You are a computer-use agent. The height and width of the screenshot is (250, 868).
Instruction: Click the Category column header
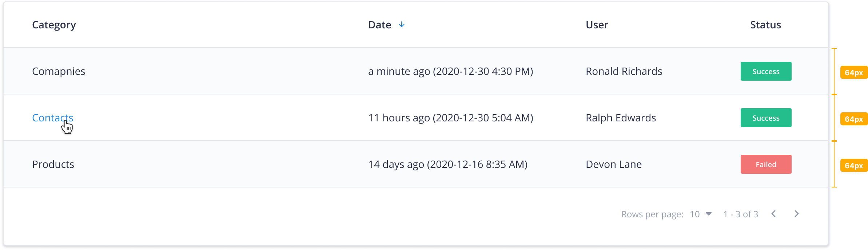(x=54, y=25)
